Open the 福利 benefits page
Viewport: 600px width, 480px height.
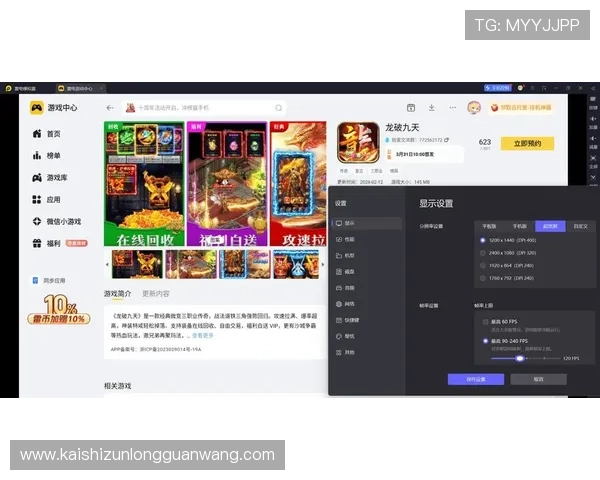pyautogui.click(x=59, y=243)
